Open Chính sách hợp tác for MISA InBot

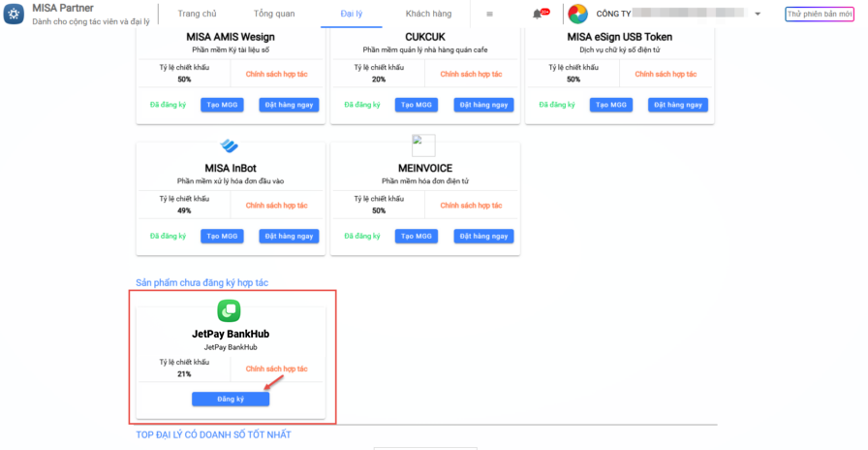tap(277, 206)
